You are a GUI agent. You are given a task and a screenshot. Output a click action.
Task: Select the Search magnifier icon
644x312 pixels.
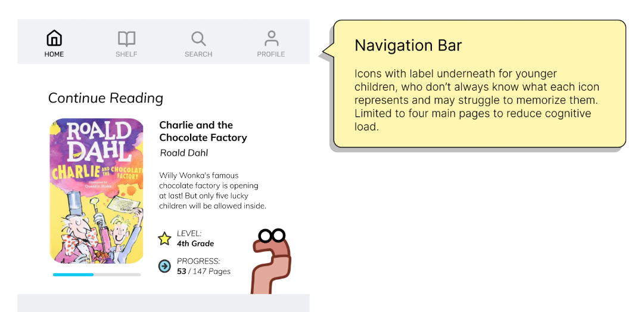click(198, 39)
